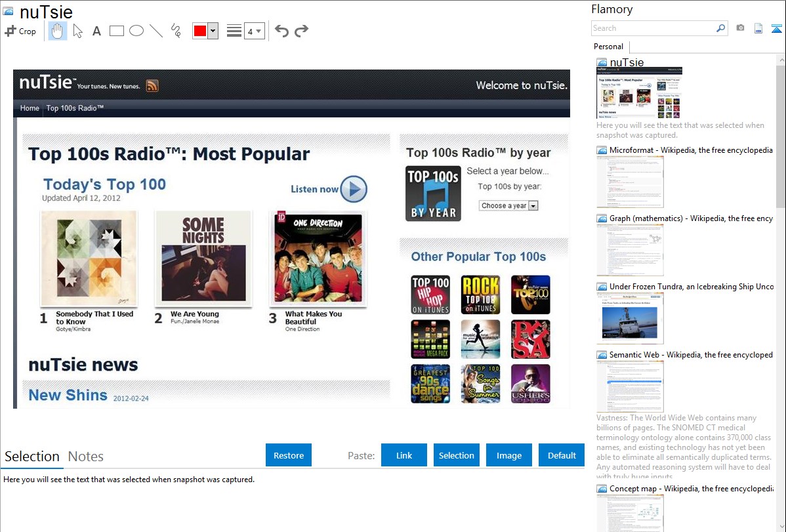This screenshot has width=786, height=532.
Task: Select the freehand drawing tool
Action: pyautogui.click(x=176, y=31)
